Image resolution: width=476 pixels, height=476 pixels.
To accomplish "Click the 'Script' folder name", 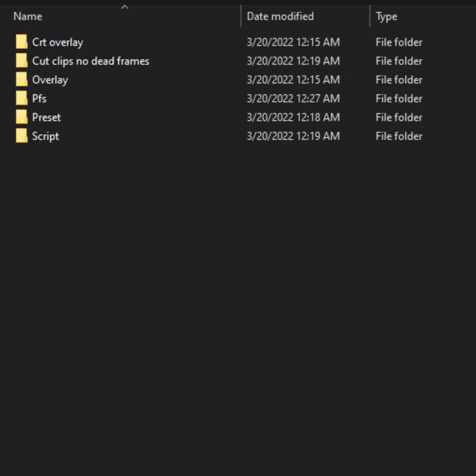I will click(x=45, y=136).
